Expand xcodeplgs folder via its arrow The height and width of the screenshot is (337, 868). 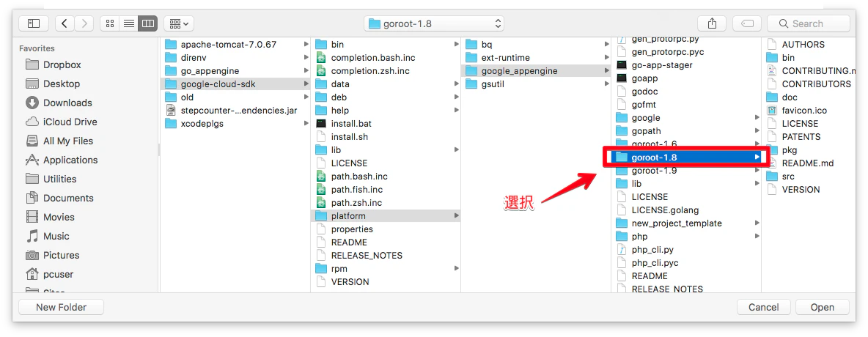306,123
